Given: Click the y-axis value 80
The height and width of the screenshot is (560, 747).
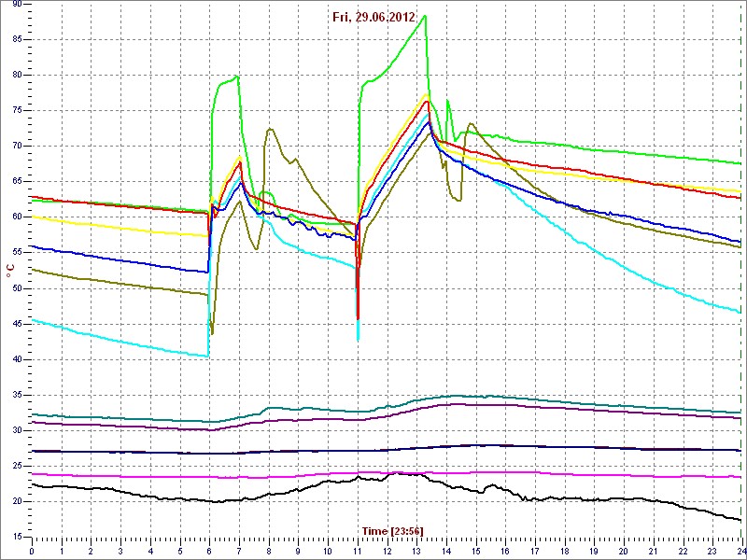Looking at the screenshot, I should pyautogui.click(x=16, y=76).
